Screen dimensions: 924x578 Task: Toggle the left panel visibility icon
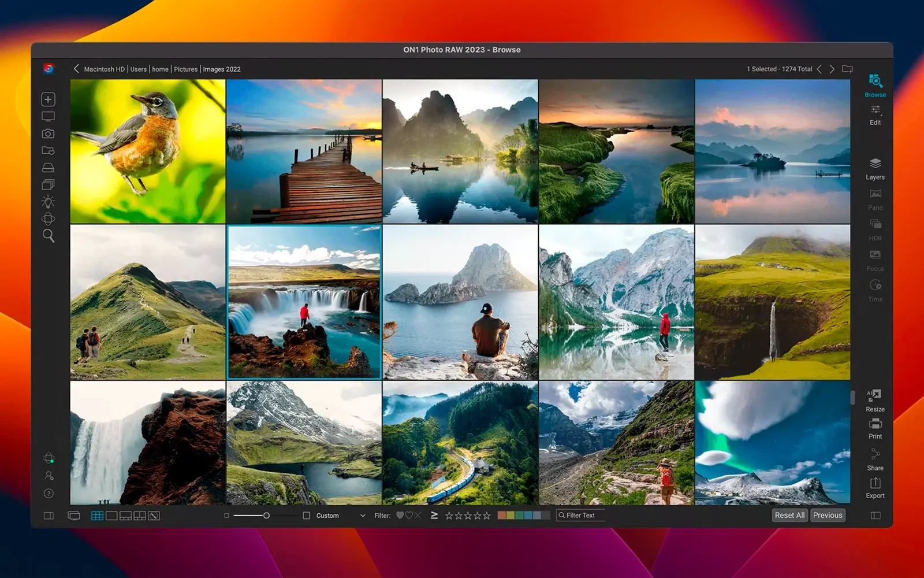tap(49, 516)
